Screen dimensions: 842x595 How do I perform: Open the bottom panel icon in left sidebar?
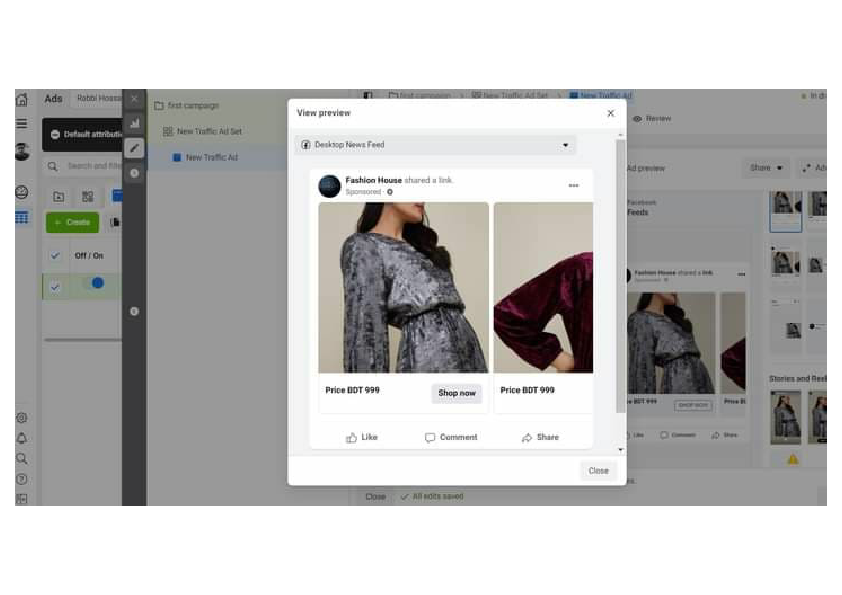pos(22,499)
